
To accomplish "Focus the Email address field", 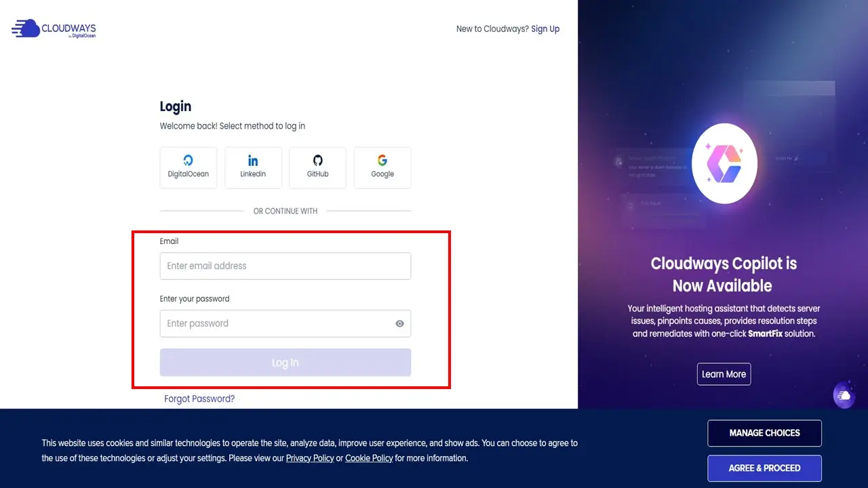I will tap(285, 266).
